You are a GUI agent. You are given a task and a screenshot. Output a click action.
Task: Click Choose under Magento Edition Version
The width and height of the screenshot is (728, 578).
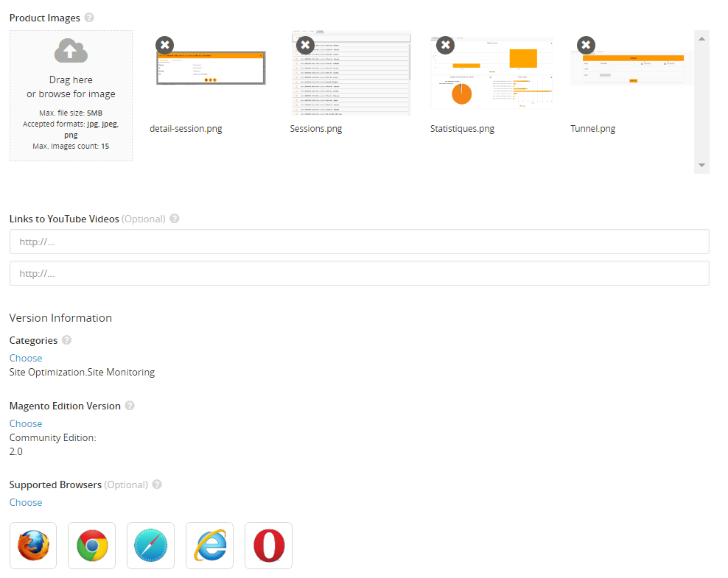tap(26, 423)
